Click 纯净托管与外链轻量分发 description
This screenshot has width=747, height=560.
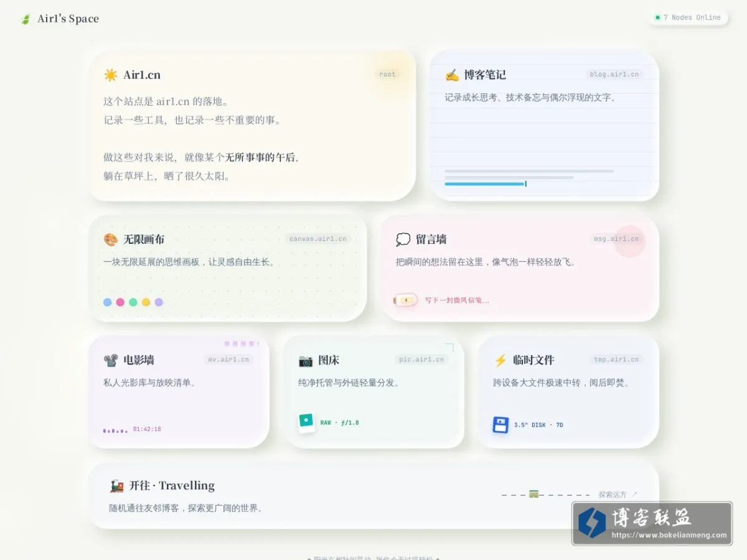coord(349,383)
